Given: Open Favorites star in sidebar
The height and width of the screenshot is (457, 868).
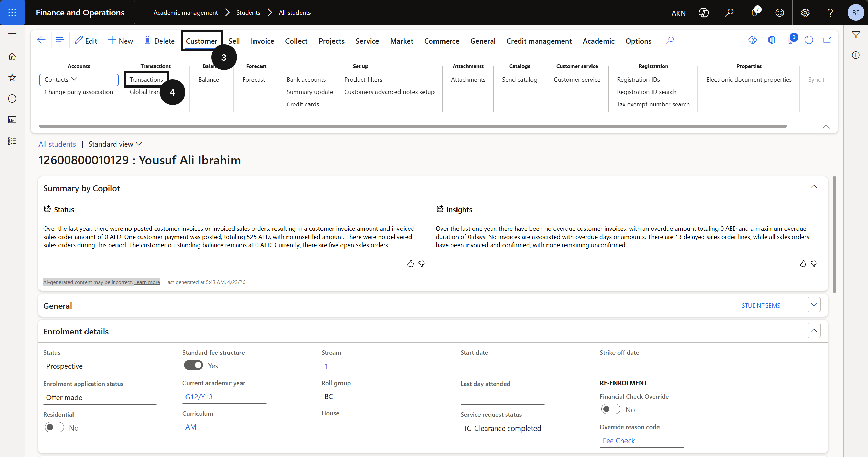Looking at the screenshot, I should [x=12, y=77].
